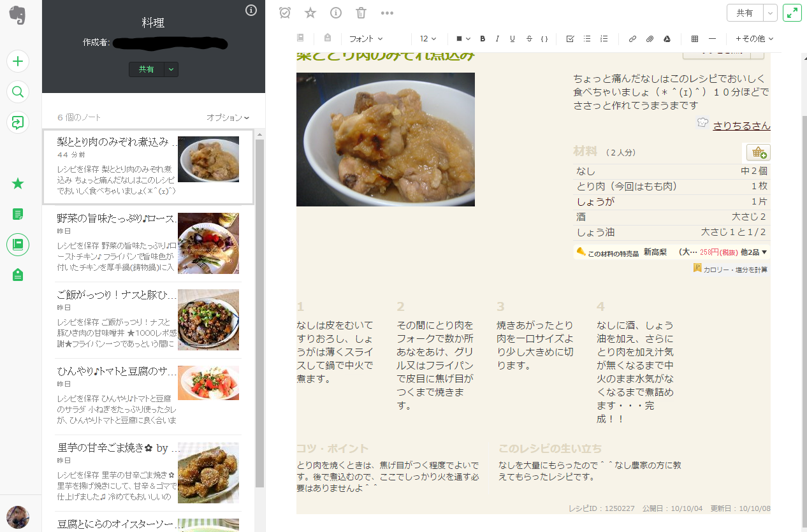Viewport: 807px width, 532px height.
Task: Open the font size 12 dropdown
Action: point(428,39)
